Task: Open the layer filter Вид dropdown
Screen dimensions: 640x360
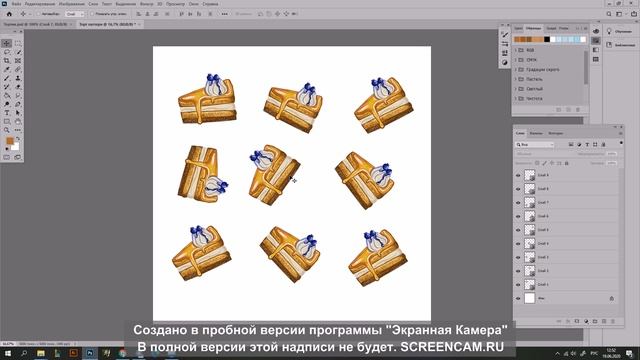Action: [535, 144]
